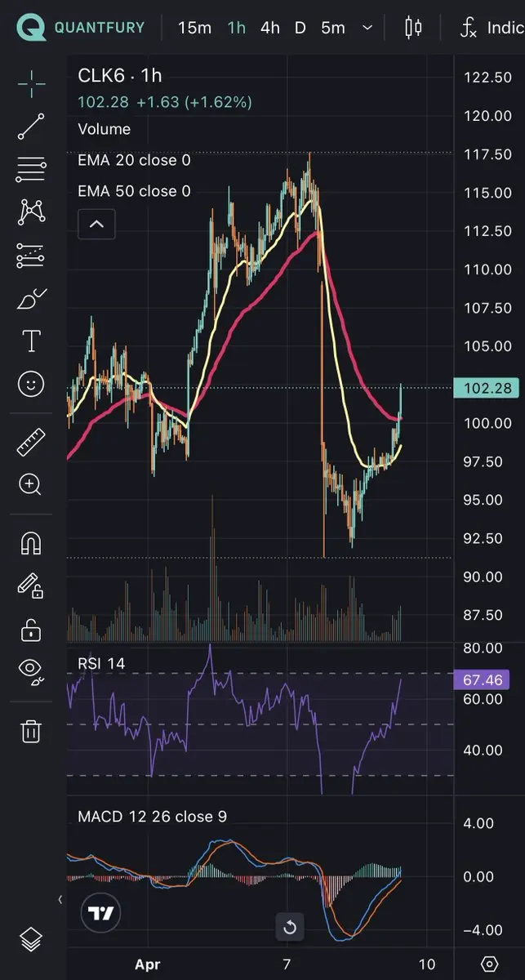Select the EMA 20 close 0 legend
525x980 pixels.
(x=134, y=161)
